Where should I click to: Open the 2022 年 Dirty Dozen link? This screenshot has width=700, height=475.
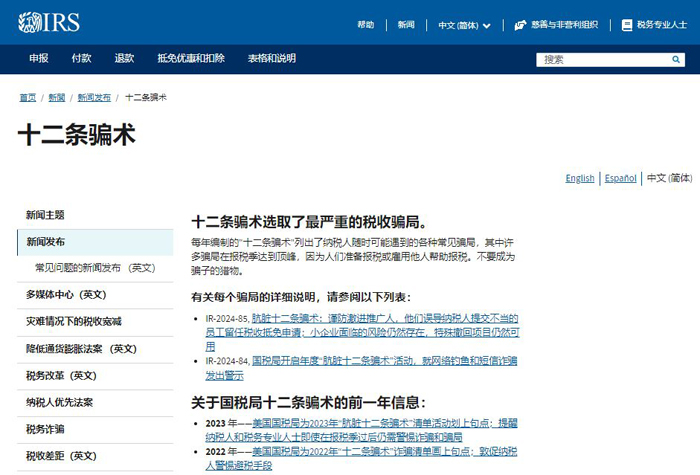(x=361, y=458)
